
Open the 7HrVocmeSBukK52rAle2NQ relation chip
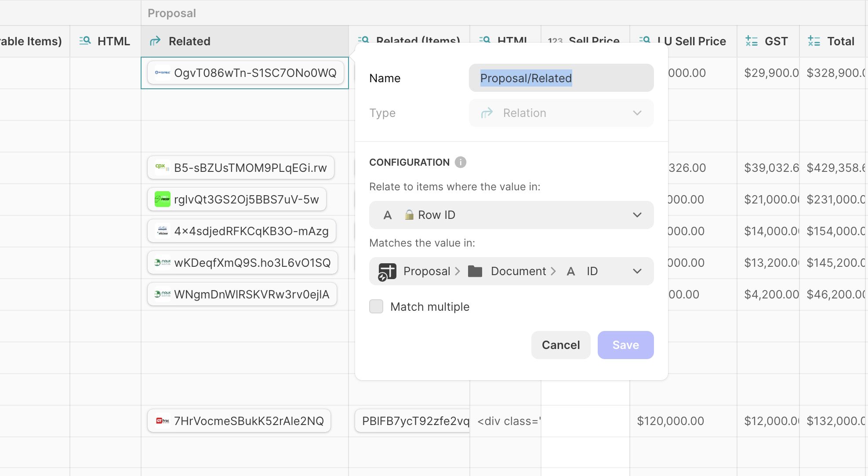pyautogui.click(x=240, y=421)
